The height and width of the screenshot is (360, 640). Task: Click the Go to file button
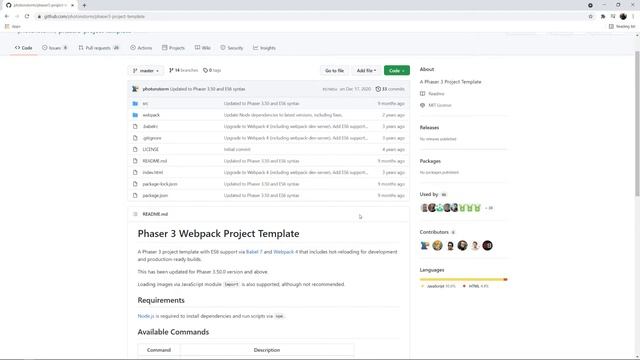(334, 71)
